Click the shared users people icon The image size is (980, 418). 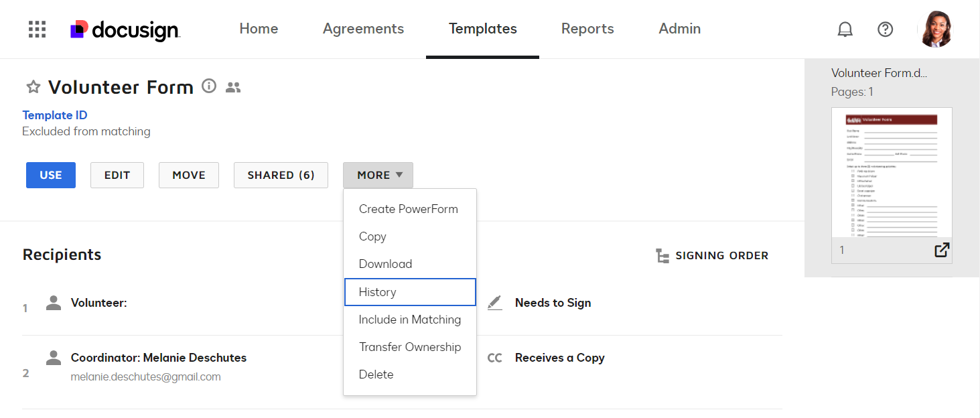pos(233,88)
